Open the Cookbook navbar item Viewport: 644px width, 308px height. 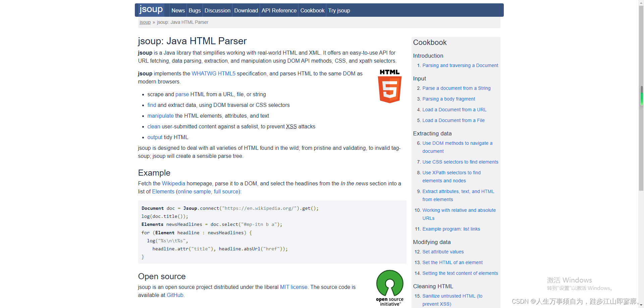312,10
